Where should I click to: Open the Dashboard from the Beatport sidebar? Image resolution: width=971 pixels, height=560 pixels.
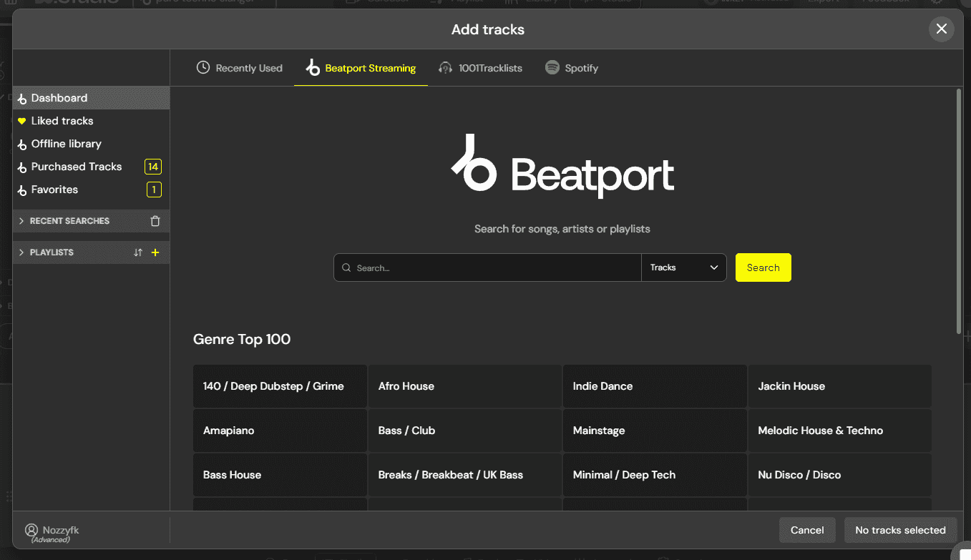[x=61, y=97]
